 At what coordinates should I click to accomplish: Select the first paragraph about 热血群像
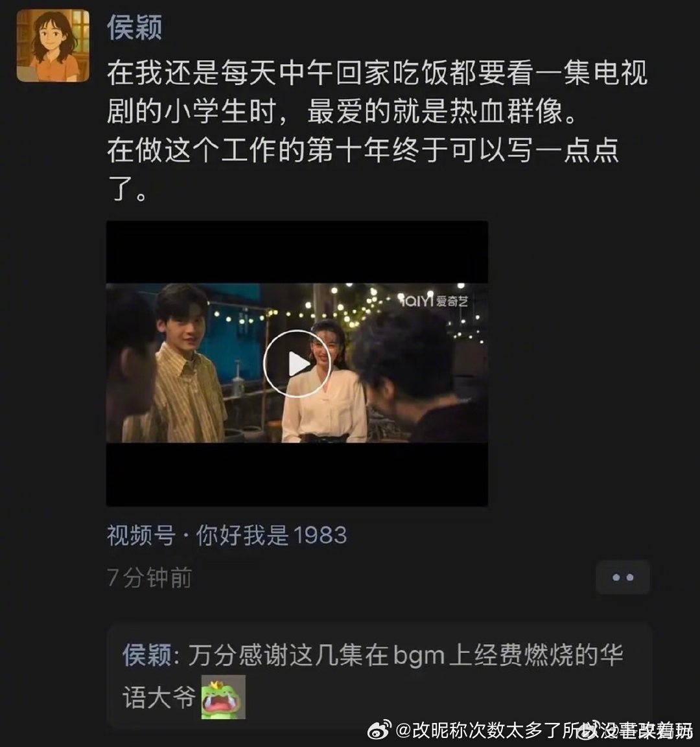[x=377, y=93]
